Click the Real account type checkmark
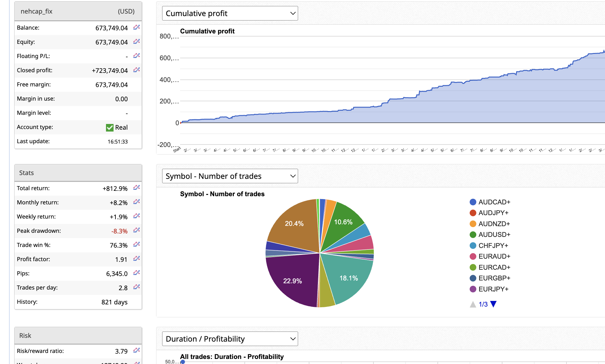Viewport: 605px width, 364px height. [109, 127]
